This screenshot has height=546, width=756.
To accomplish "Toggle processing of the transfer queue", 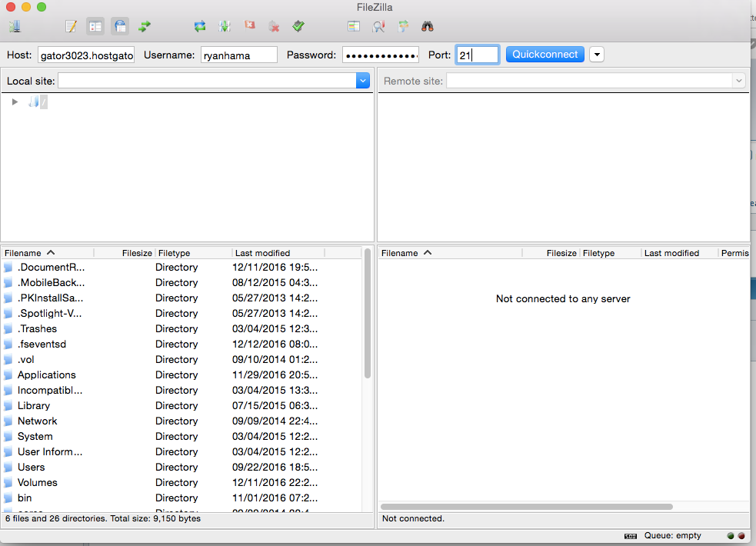I will [x=225, y=26].
